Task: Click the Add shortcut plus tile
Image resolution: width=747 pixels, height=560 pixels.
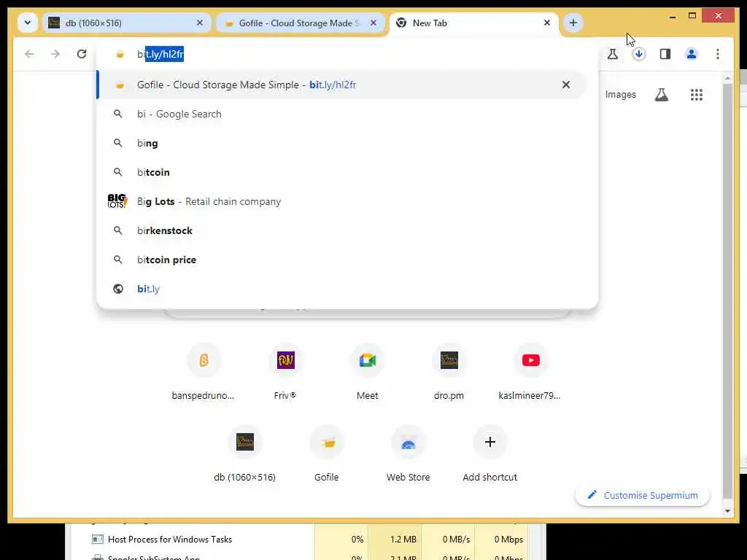Action: [x=489, y=454]
